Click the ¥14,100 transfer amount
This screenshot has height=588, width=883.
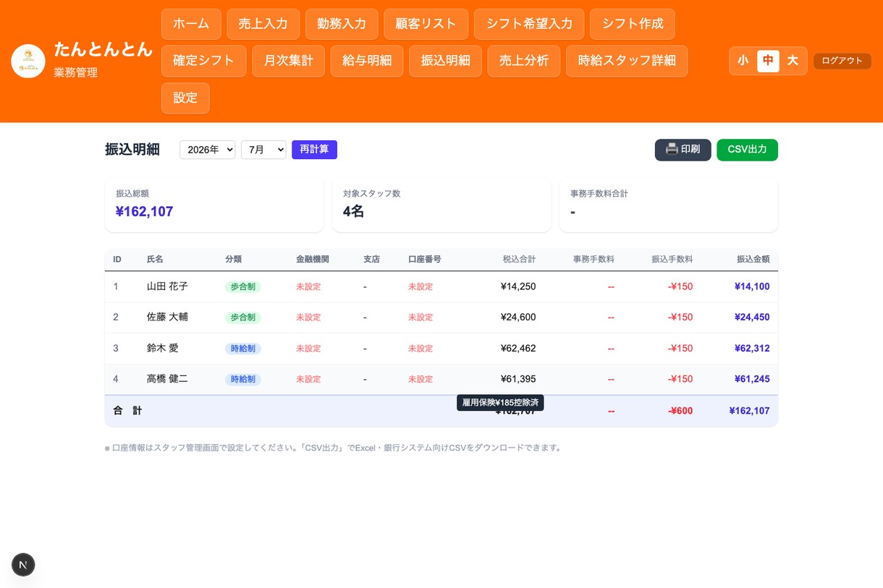(752, 286)
